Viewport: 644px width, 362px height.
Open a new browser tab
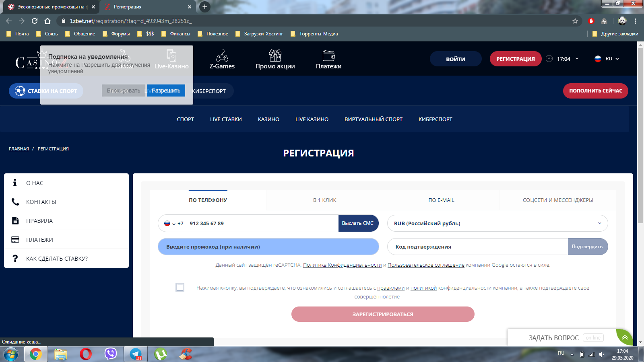coord(204,7)
